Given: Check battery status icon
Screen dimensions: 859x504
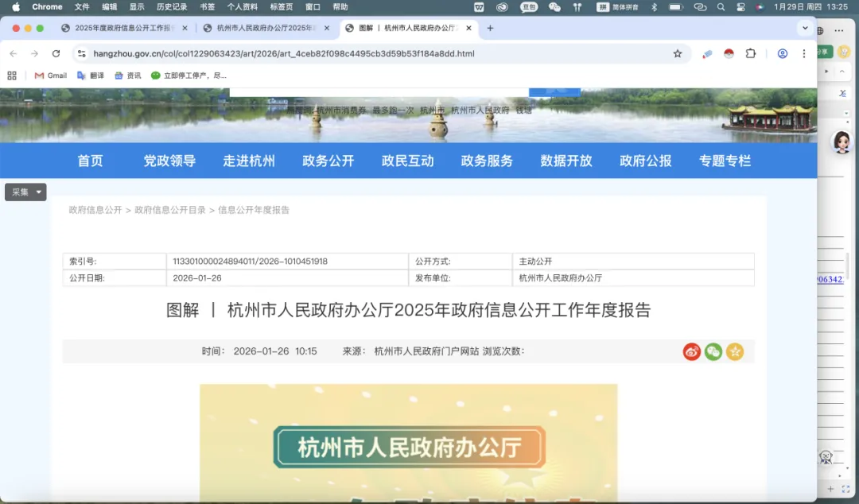Looking at the screenshot, I should [676, 7].
